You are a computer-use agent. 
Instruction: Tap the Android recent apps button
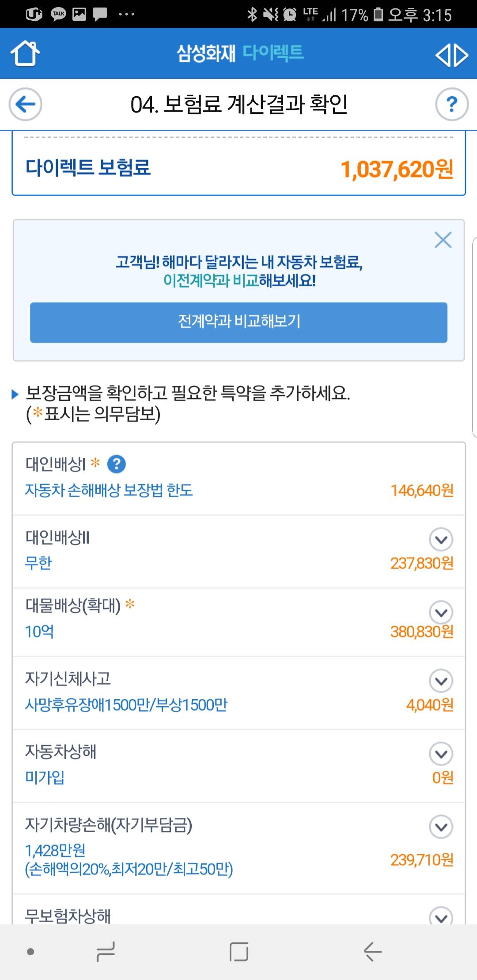[x=106, y=951]
